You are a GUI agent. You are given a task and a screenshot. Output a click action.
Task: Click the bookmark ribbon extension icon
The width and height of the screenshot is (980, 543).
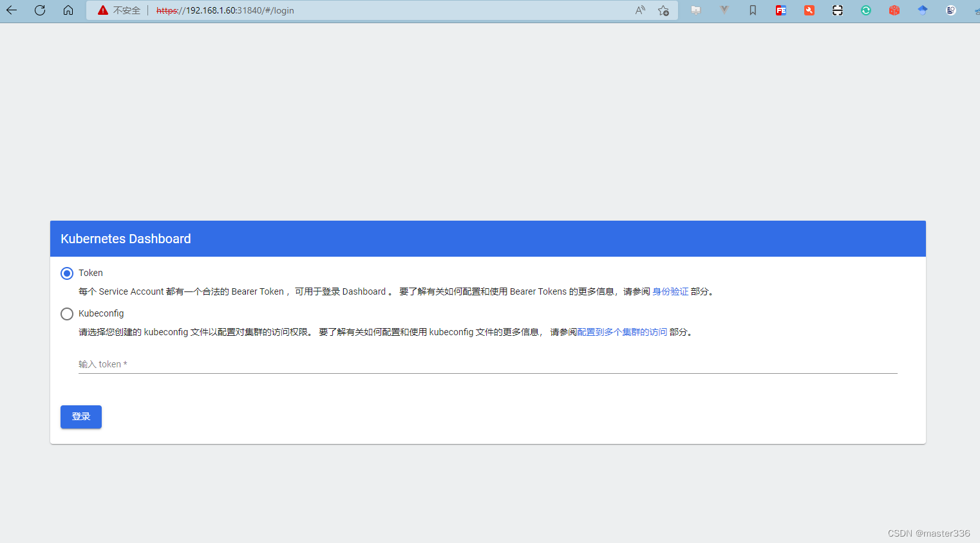coord(753,10)
